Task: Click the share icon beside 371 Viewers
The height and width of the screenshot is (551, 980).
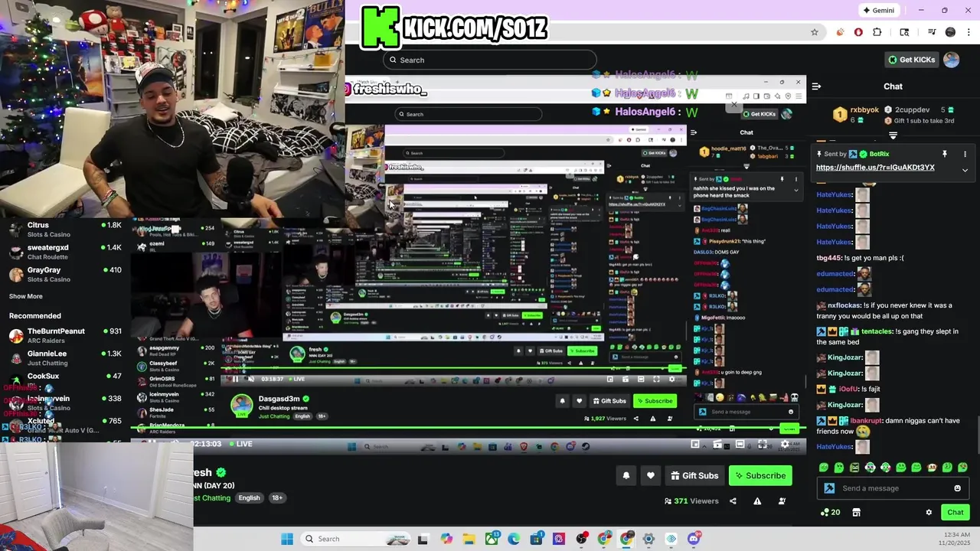Action: 733,501
